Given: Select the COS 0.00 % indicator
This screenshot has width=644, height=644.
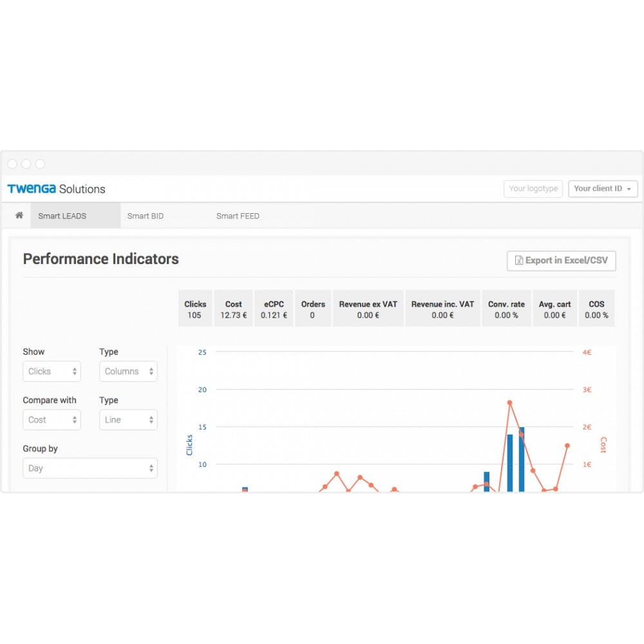Looking at the screenshot, I should [596, 308].
